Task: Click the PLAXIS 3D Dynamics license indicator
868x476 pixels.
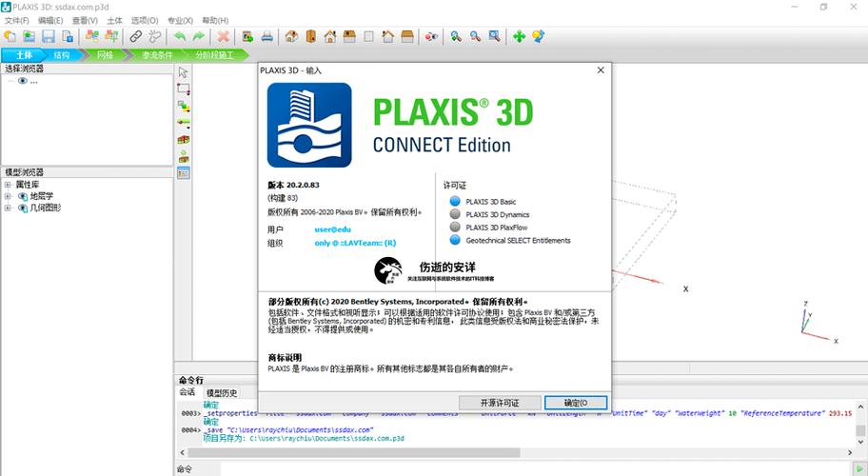Action: pos(455,213)
